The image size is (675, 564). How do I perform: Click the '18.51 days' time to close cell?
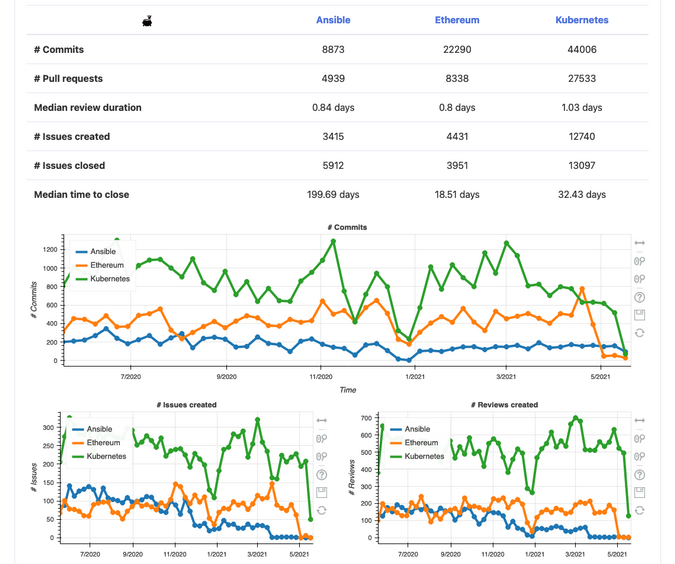tap(457, 195)
